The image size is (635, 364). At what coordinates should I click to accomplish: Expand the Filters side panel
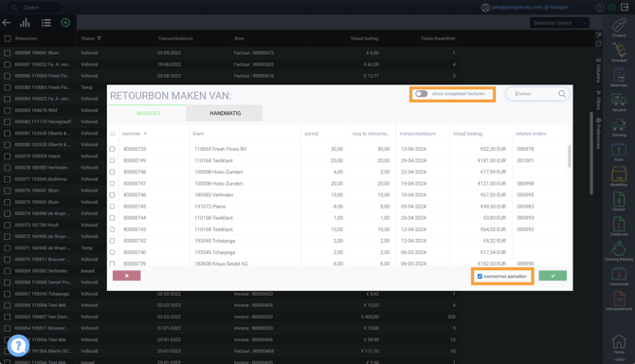pyautogui.click(x=598, y=100)
